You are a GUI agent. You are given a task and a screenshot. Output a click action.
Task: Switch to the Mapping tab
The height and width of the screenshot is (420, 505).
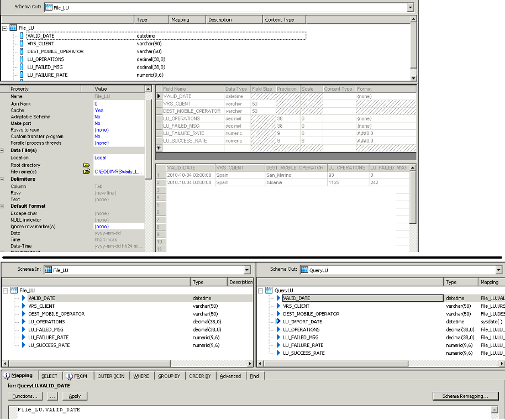click(19, 376)
